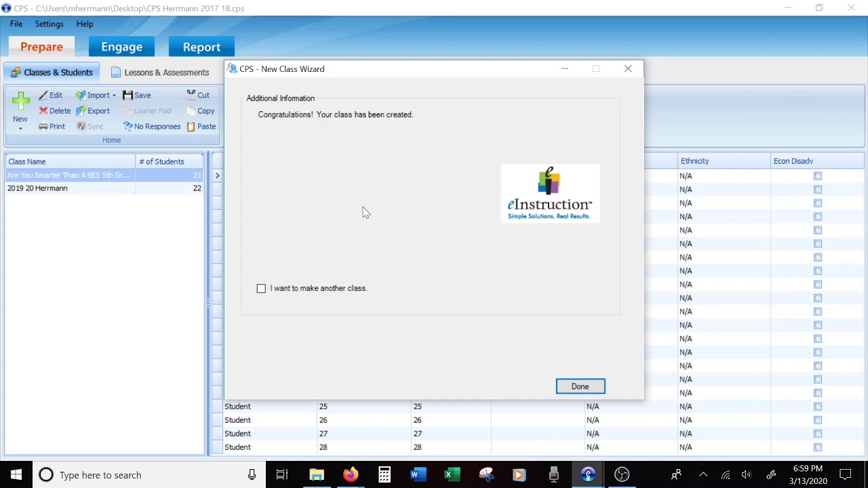Print the class list
Image resolution: width=868 pixels, height=488 pixels.
point(52,127)
